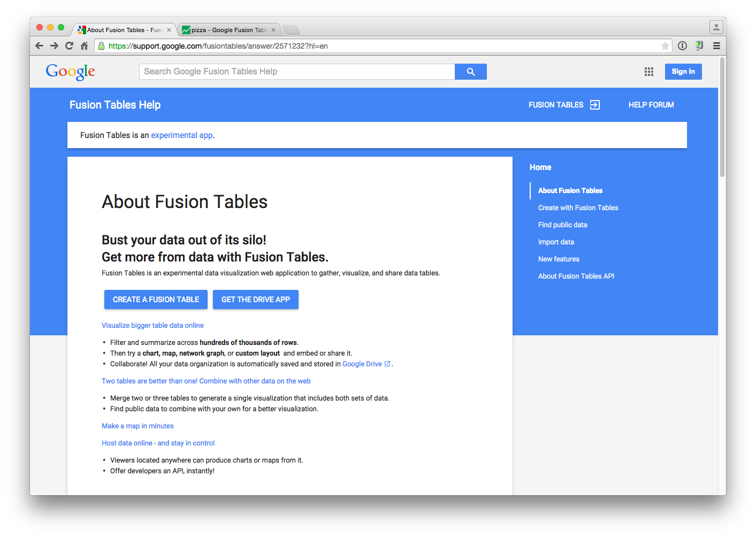756x538 pixels.
Task: Open the Google apps grid
Action: coord(649,72)
